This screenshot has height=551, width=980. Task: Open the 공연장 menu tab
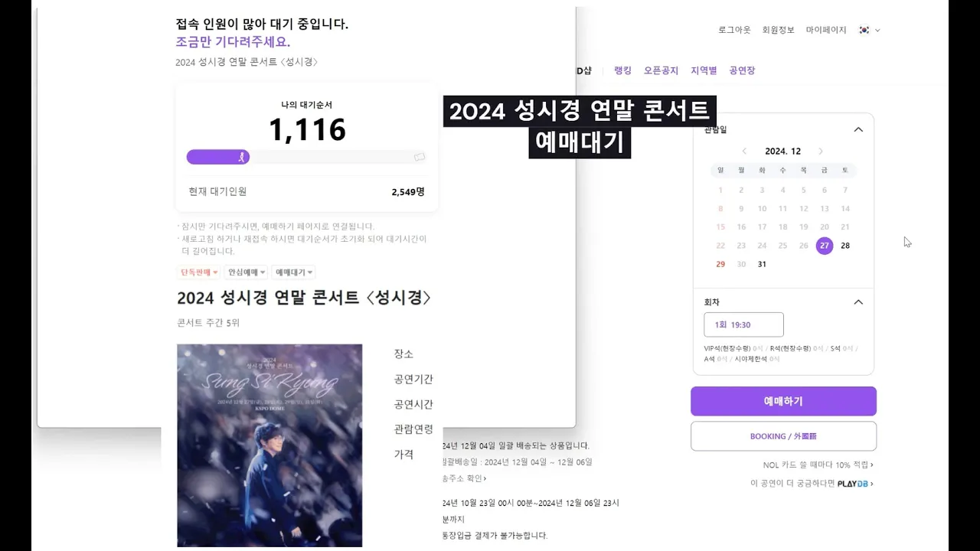(742, 70)
